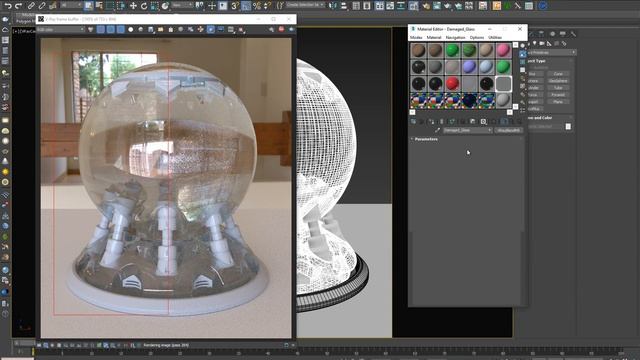Toggle region render icon in frame buffer
The width and height of the screenshot is (640, 360).
211,29
